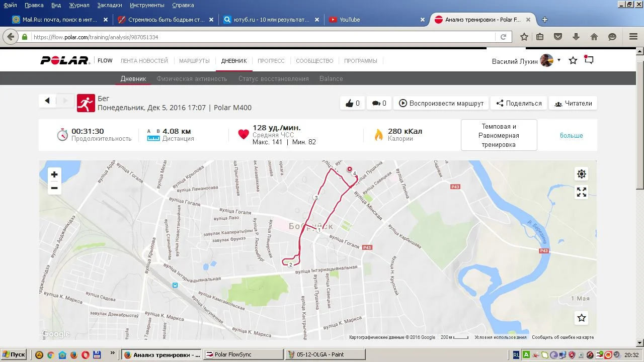Zoom in on the map
Screen dimensions: 644x362
pyautogui.click(x=54, y=174)
